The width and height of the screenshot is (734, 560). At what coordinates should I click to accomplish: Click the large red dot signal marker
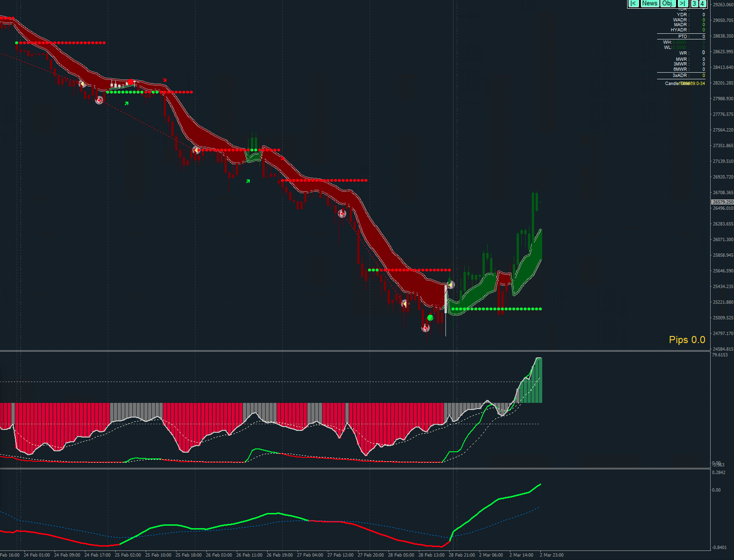(x=131, y=82)
